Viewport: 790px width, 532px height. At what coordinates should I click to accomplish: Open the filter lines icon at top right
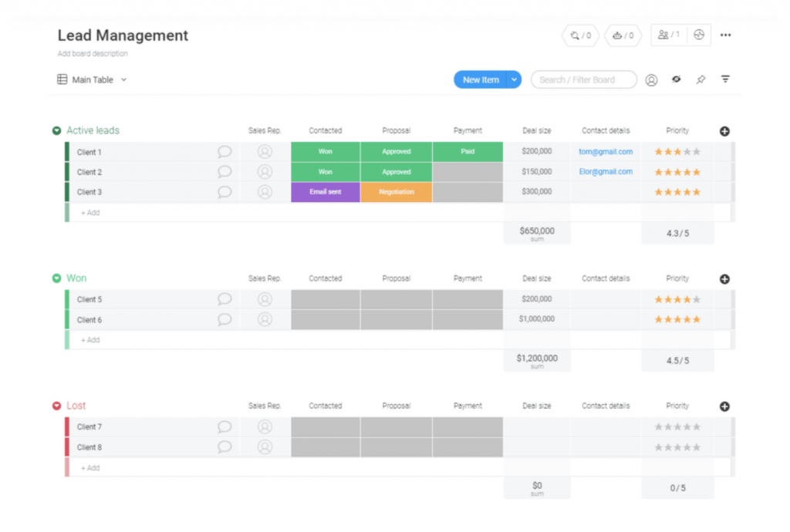725,79
